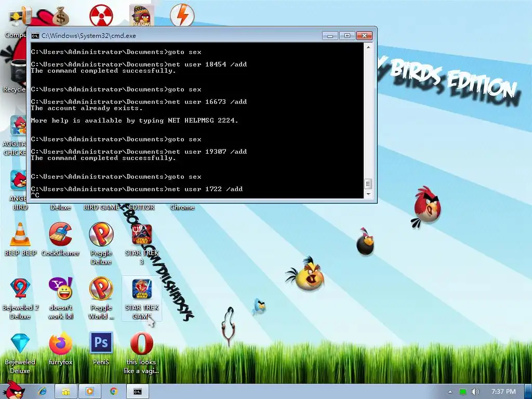Open the media player taskbar icon
The width and height of the screenshot is (532, 399).
(x=90, y=392)
